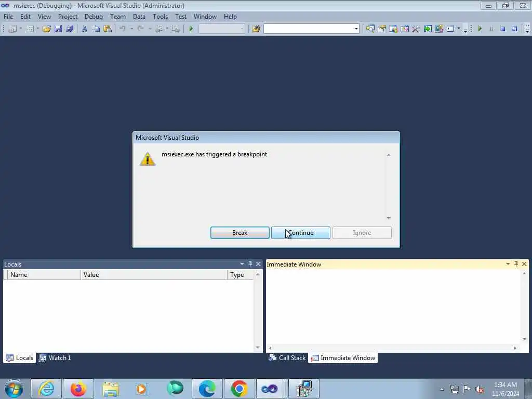Click the Extension Manager icon

coord(438,29)
